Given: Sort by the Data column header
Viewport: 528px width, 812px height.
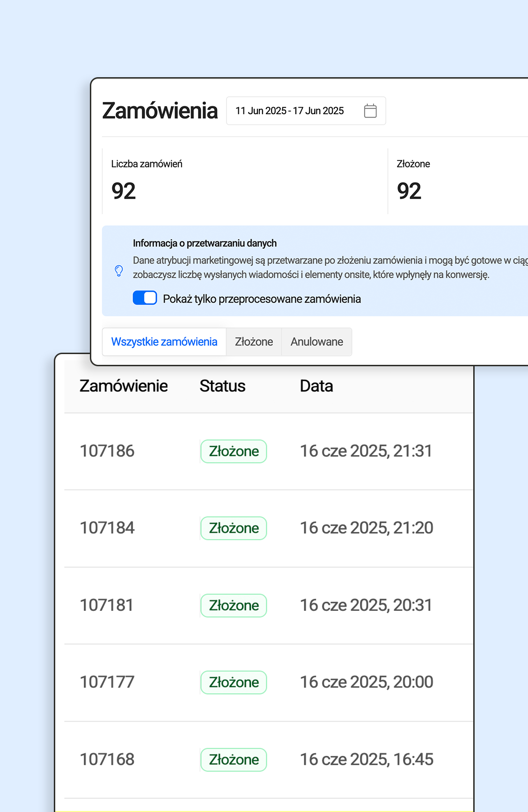Looking at the screenshot, I should 316,385.
